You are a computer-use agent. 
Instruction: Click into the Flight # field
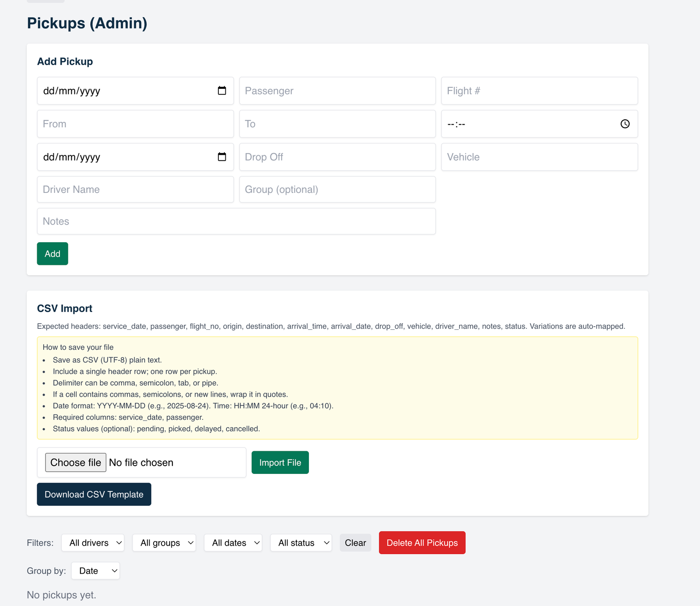[539, 91]
